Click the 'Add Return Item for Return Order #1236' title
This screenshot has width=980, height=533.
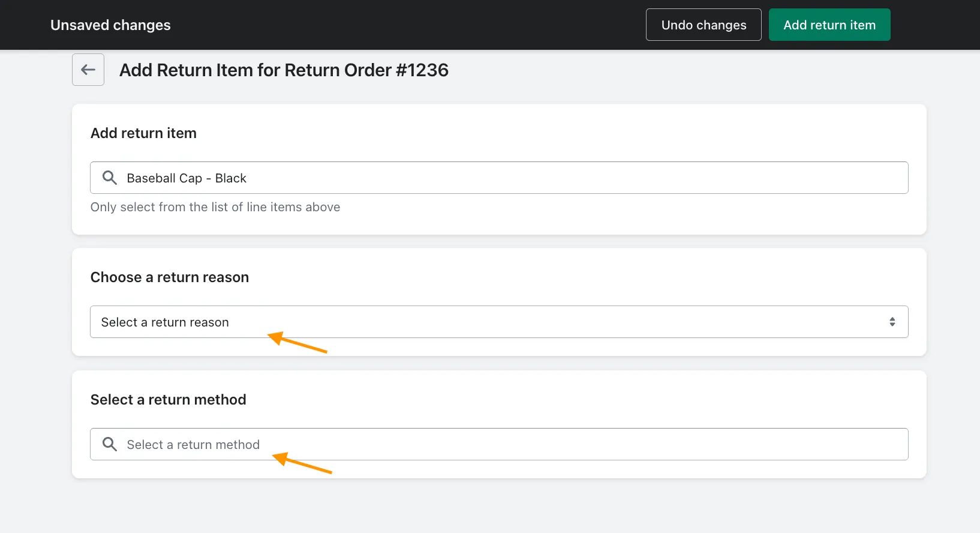click(284, 70)
